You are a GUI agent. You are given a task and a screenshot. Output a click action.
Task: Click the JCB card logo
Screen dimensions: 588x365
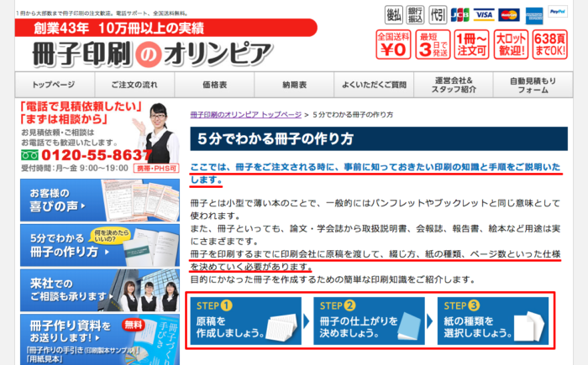coord(460,15)
